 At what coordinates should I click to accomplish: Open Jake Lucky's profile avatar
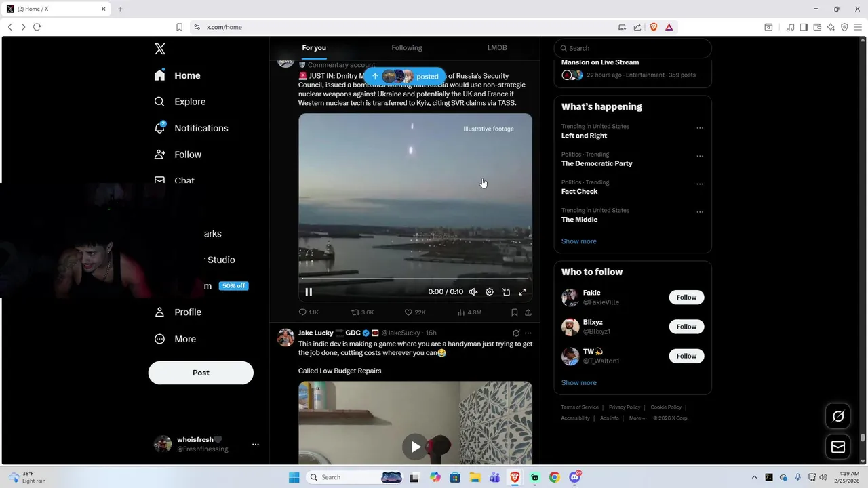pyautogui.click(x=285, y=338)
